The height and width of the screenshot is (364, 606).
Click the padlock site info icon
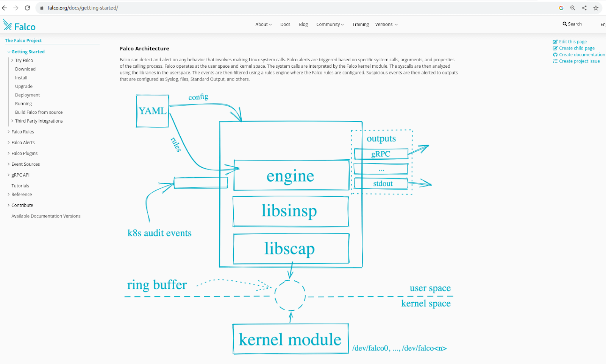tap(42, 8)
